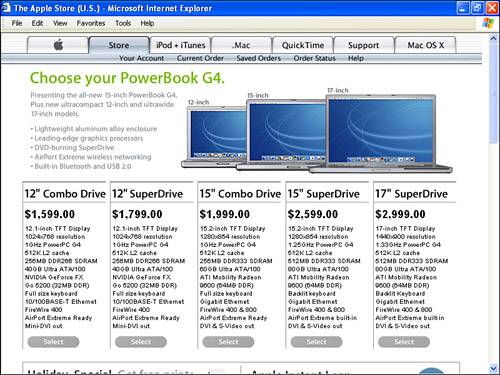Viewport: 500px width, 375px height.
Task: Click the scrollbar up arrow
Action: [493, 39]
